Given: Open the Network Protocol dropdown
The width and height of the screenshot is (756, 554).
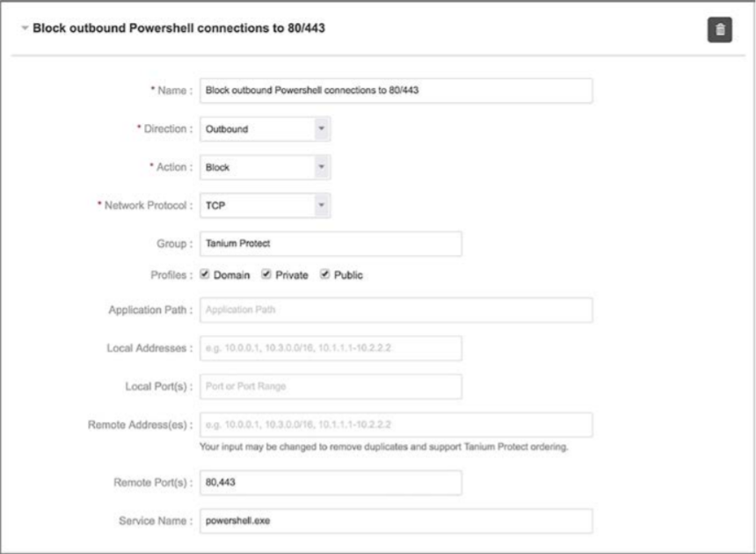Looking at the screenshot, I should coord(265,207).
